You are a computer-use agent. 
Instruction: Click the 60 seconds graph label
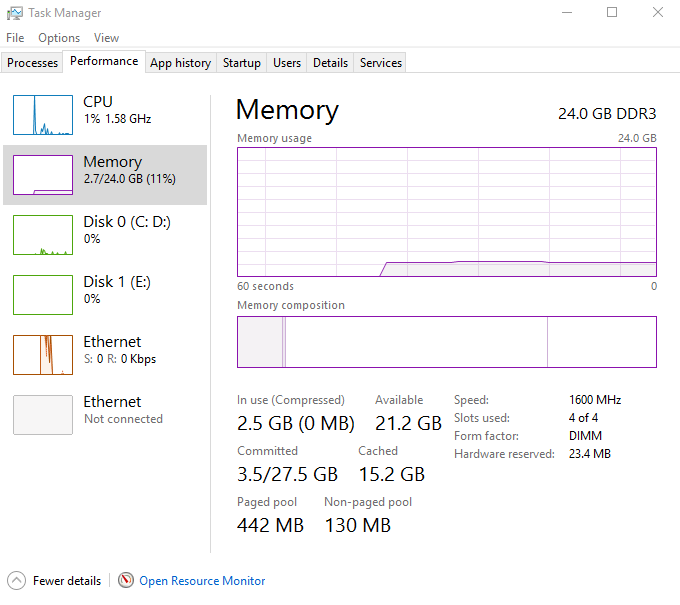(265, 286)
